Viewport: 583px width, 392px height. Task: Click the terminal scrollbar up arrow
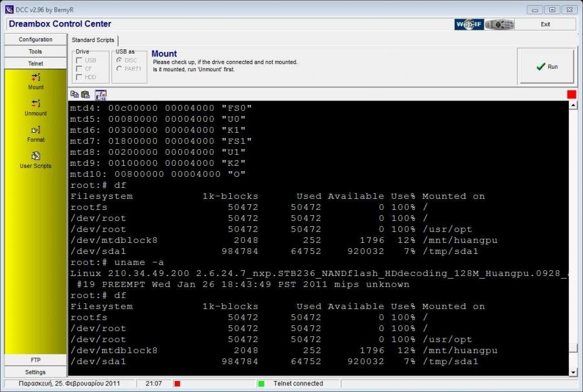tap(573, 105)
